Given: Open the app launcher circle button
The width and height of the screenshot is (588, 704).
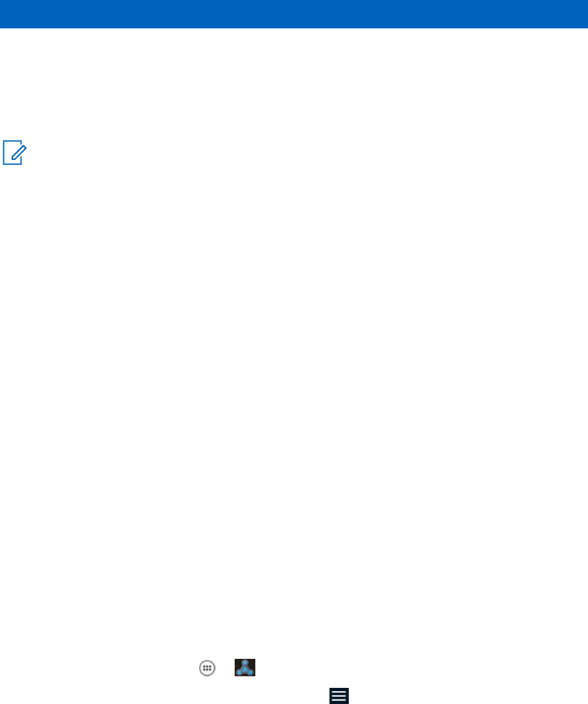Looking at the screenshot, I should point(207,668).
